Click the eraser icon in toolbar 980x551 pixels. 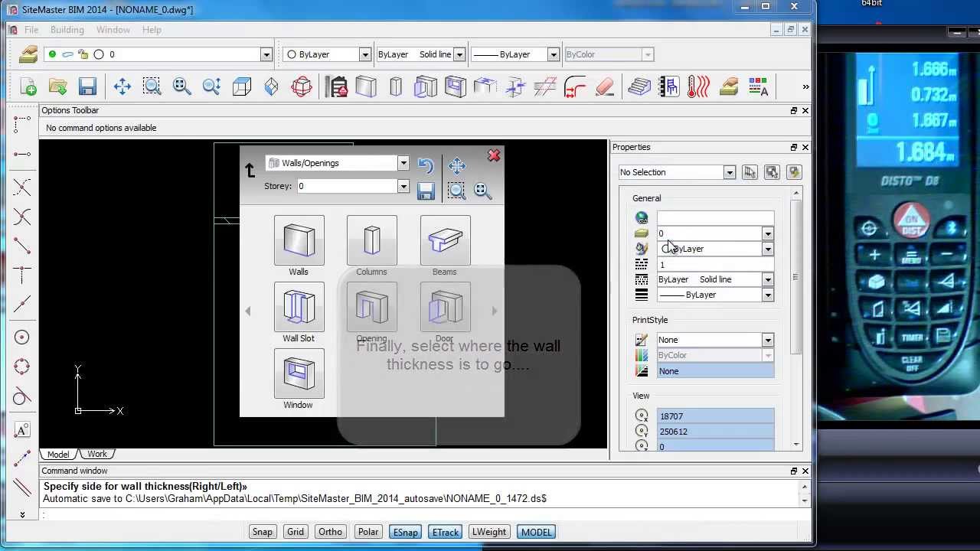(x=605, y=86)
